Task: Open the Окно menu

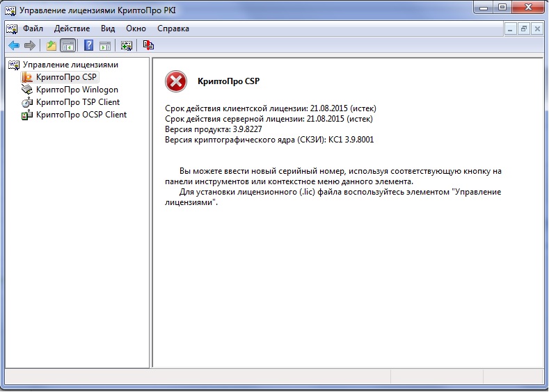Action: click(136, 28)
